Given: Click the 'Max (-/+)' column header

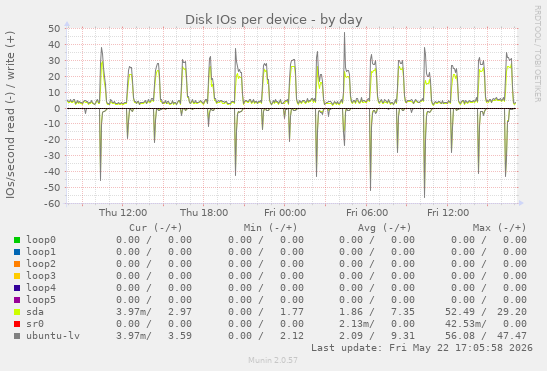Looking at the screenshot, I should pos(499,228).
